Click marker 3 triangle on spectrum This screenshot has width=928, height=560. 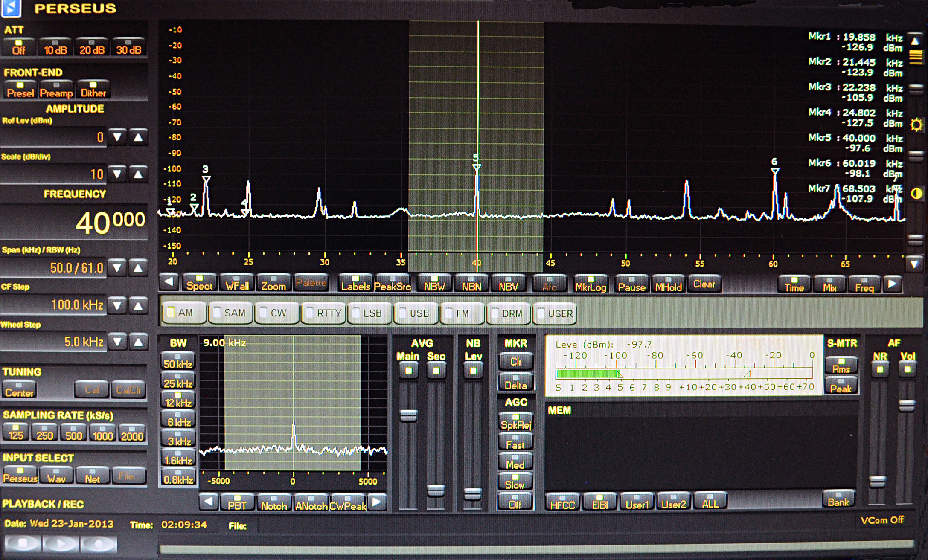[206, 179]
